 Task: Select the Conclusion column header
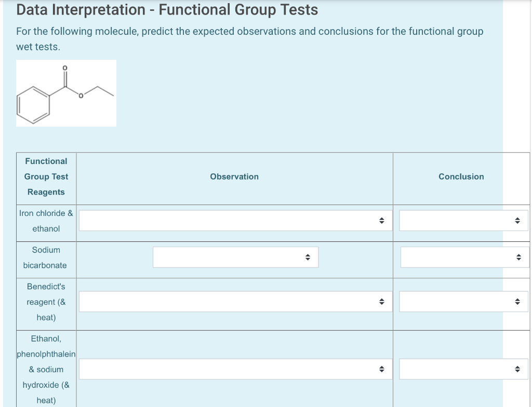click(x=461, y=177)
